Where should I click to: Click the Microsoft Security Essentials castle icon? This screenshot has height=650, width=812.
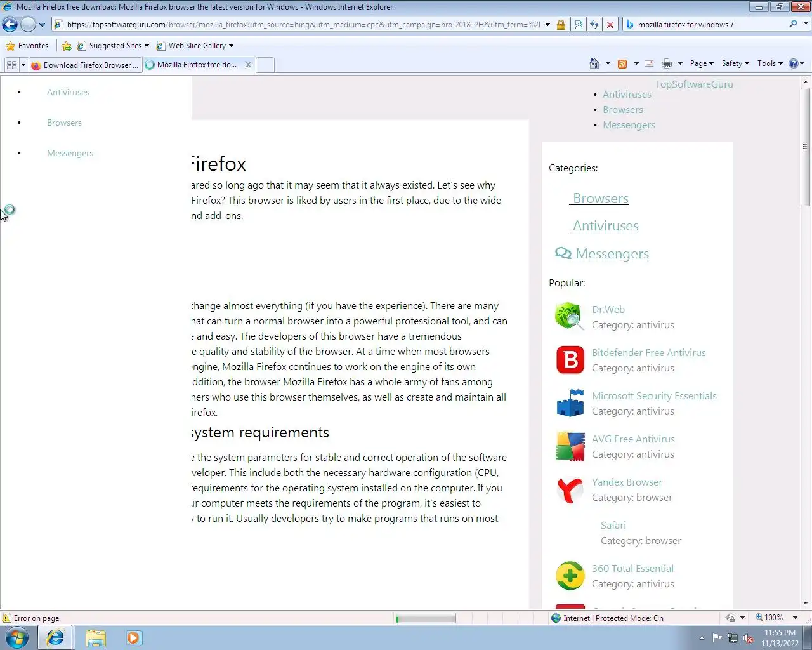pos(570,402)
